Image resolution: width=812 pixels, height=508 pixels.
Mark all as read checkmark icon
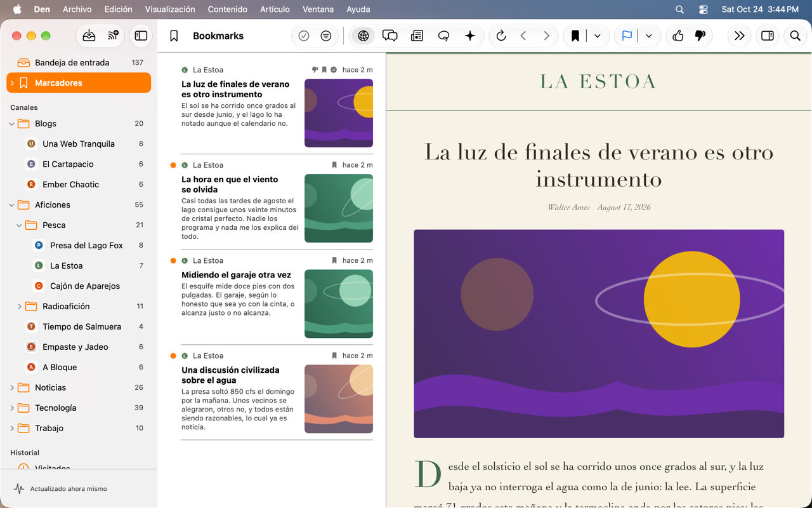click(304, 36)
